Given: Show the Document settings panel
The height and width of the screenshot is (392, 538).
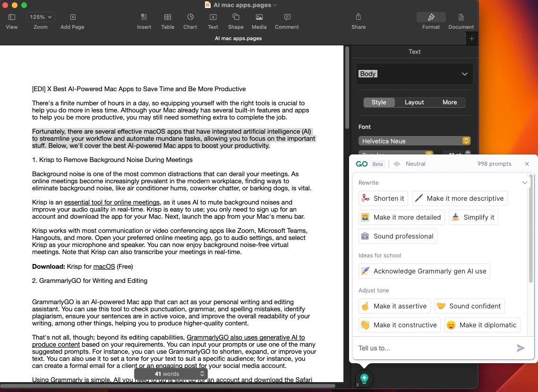Looking at the screenshot, I should tap(461, 21).
